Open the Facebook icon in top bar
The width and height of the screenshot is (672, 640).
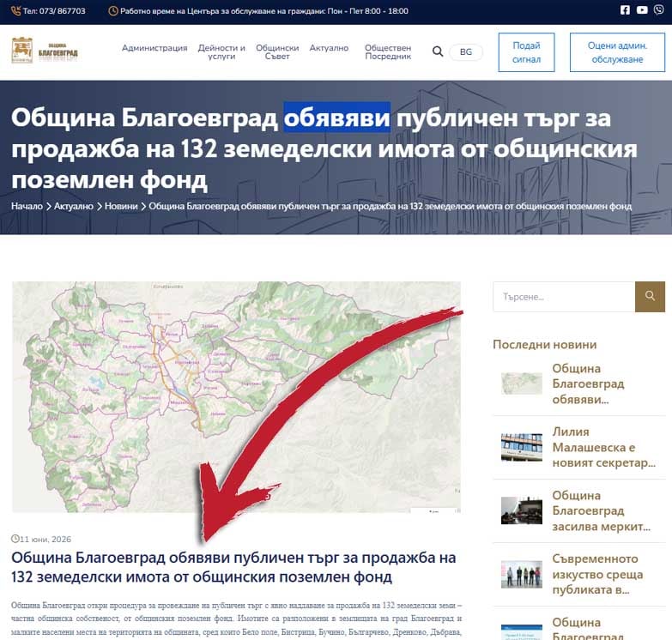coord(625,9)
